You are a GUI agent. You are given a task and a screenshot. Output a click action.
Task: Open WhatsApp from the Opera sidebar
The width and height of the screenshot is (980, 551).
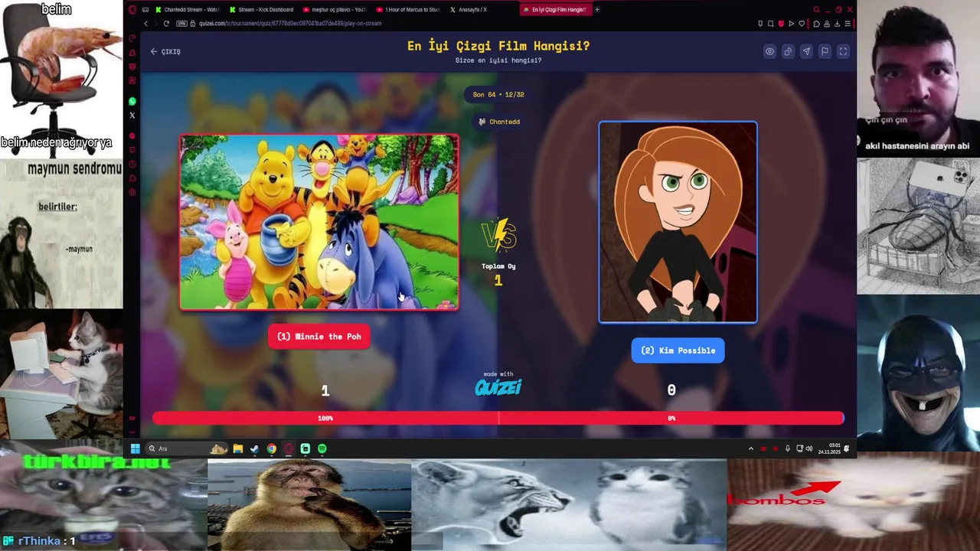132,101
